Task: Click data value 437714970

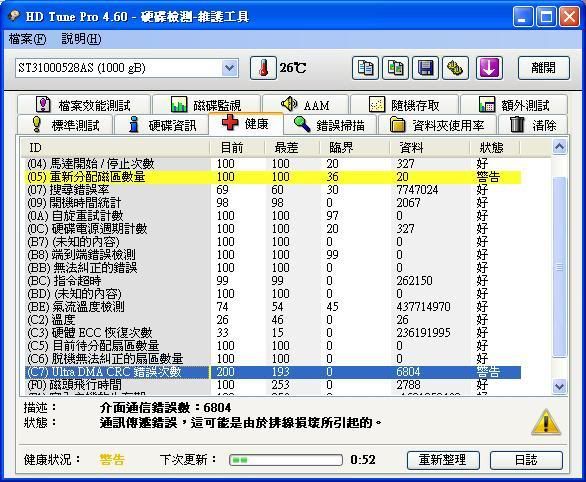Action: 423,307
